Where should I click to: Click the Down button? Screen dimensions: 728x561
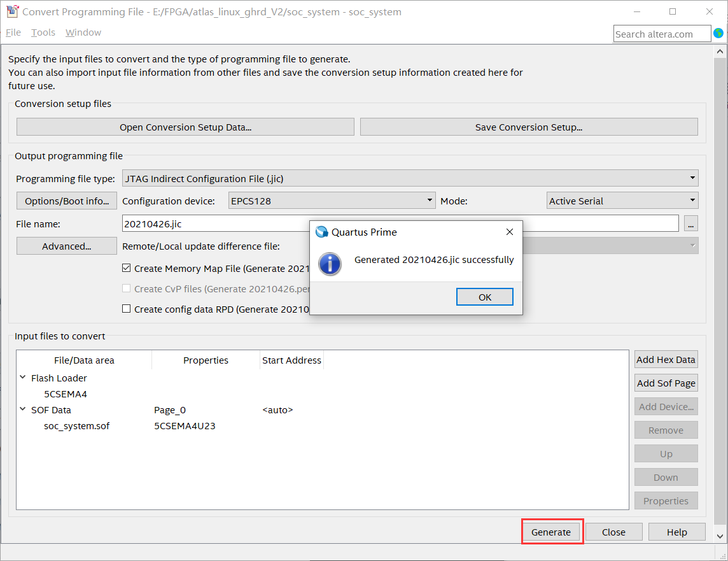pyautogui.click(x=666, y=478)
